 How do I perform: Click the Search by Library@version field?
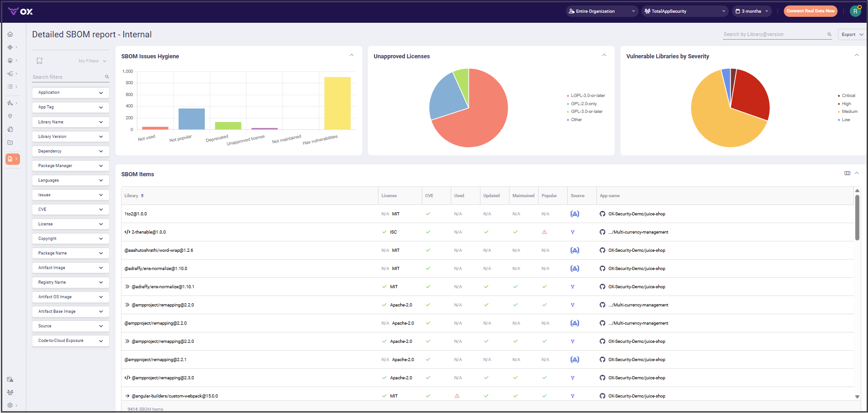(774, 35)
